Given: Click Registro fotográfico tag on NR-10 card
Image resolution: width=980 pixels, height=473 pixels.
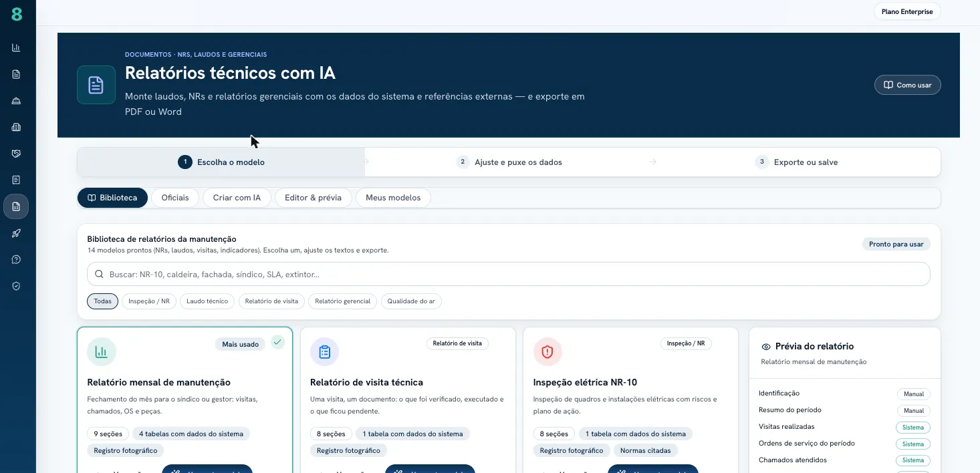Looking at the screenshot, I should [572, 450].
